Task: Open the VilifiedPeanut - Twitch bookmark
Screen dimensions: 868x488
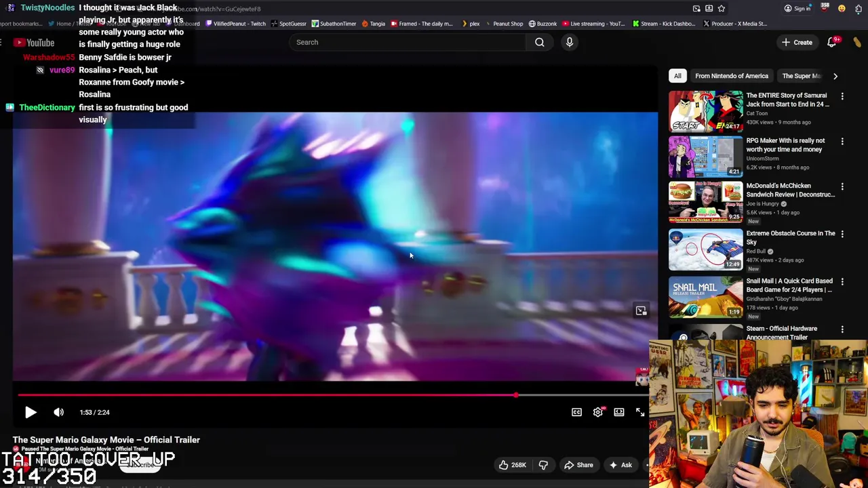Action: tap(235, 24)
